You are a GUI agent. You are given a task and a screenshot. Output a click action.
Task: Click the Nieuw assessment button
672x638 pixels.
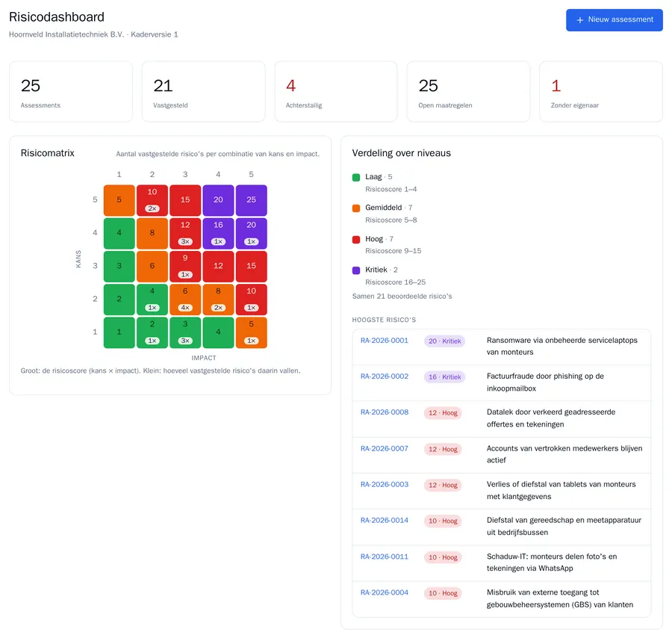coord(614,19)
